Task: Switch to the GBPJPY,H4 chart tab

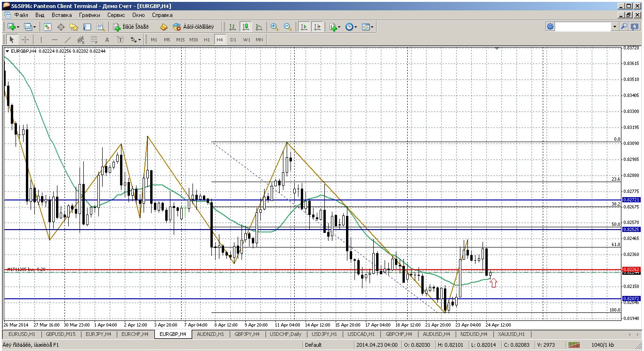Action: (247, 334)
